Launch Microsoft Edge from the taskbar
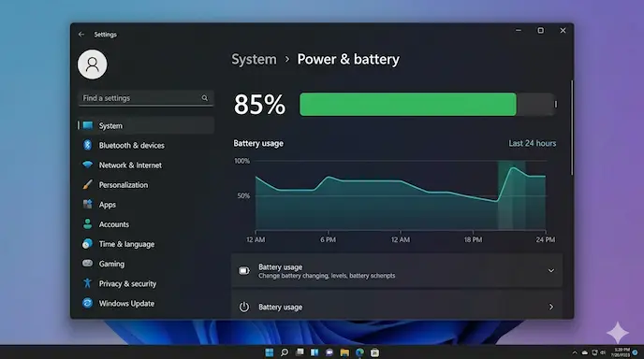644x359 pixels. 359,352
